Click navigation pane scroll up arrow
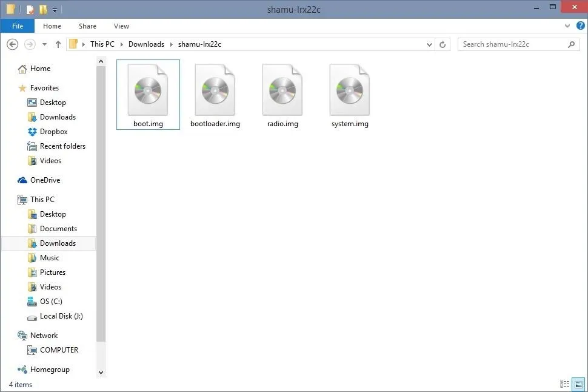The width and height of the screenshot is (588, 392). 101,61
